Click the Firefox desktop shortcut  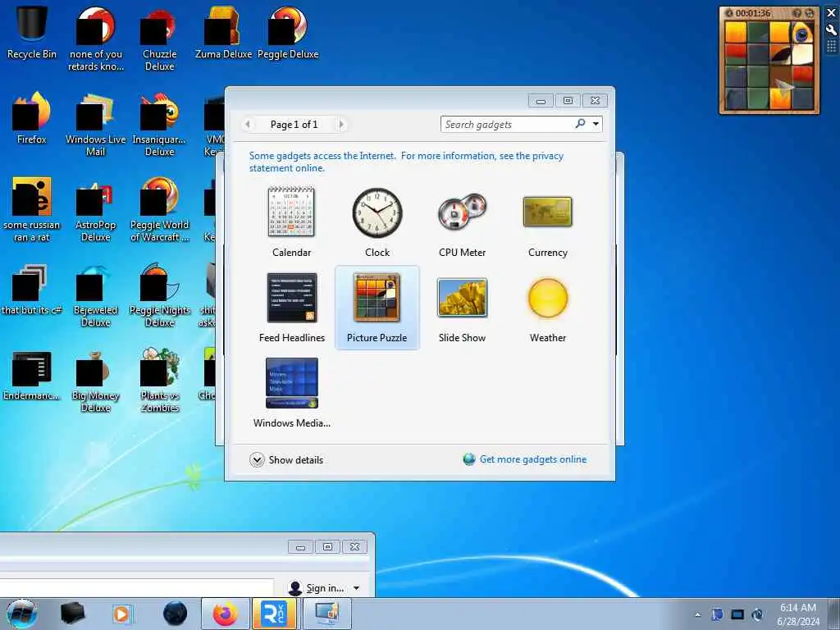point(32,118)
